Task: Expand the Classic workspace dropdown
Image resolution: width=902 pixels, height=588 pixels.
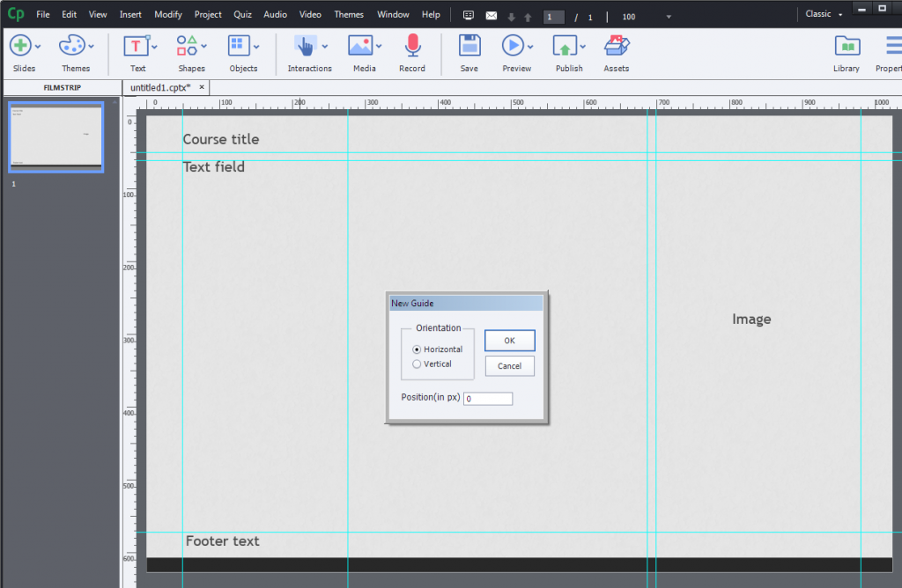Action: coord(824,14)
